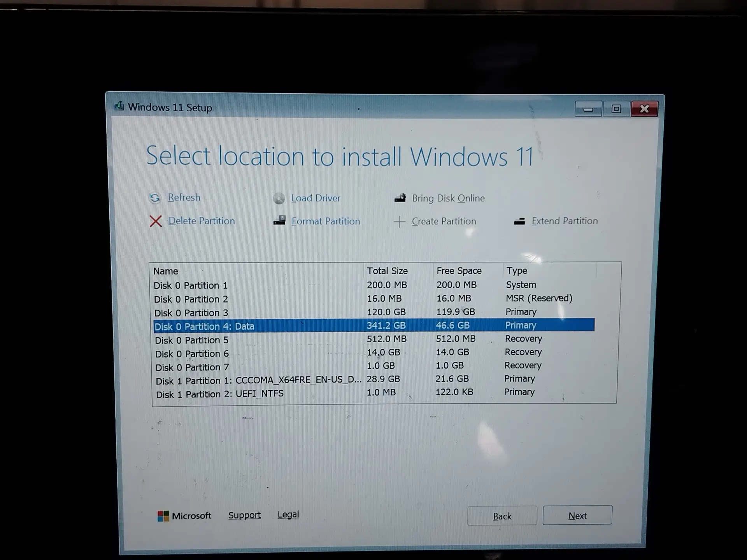Image resolution: width=747 pixels, height=560 pixels.
Task: Open the Load Driver option
Action: [x=316, y=198]
